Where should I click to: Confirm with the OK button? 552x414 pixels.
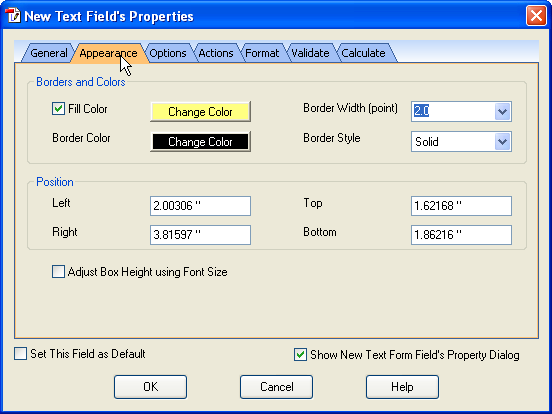[150, 387]
